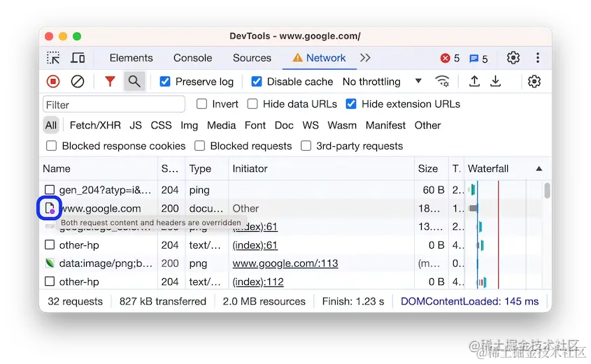Open the No throttling dropdown
Image resolution: width=591 pixels, height=364 pixels.
[x=382, y=81]
